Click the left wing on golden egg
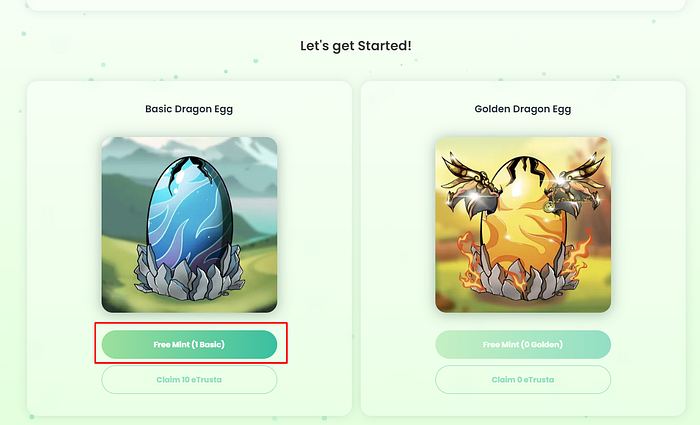 pyautogui.click(x=467, y=181)
